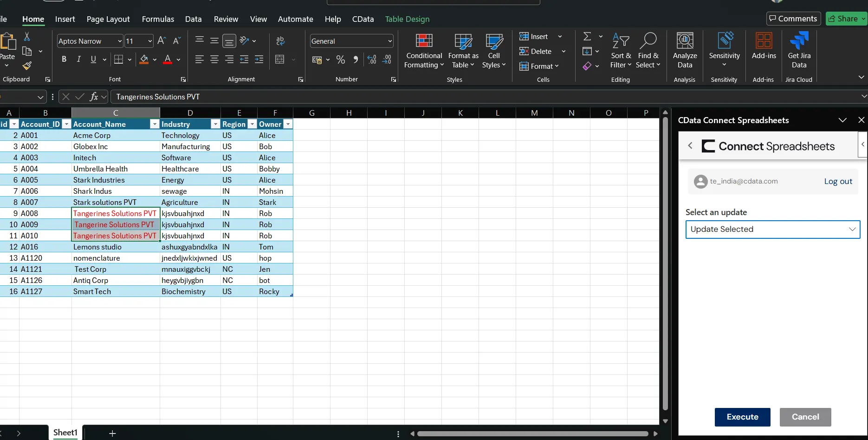Switch to the Table Design tab
Image resolution: width=868 pixels, height=440 pixels.
(x=407, y=19)
